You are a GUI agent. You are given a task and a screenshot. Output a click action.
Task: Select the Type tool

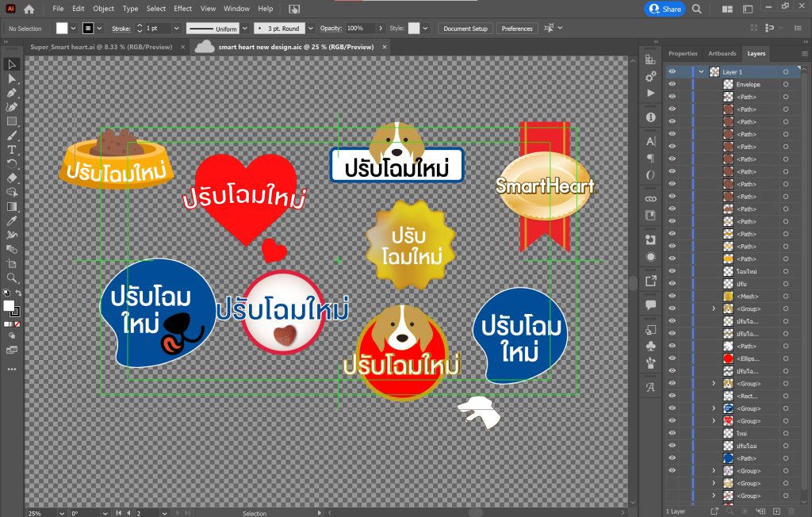click(x=11, y=150)
